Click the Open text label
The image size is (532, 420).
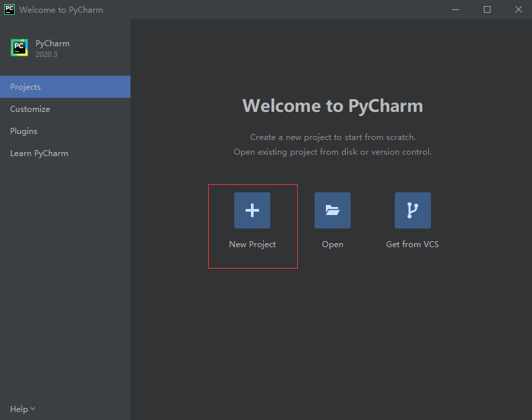(333, 244)
